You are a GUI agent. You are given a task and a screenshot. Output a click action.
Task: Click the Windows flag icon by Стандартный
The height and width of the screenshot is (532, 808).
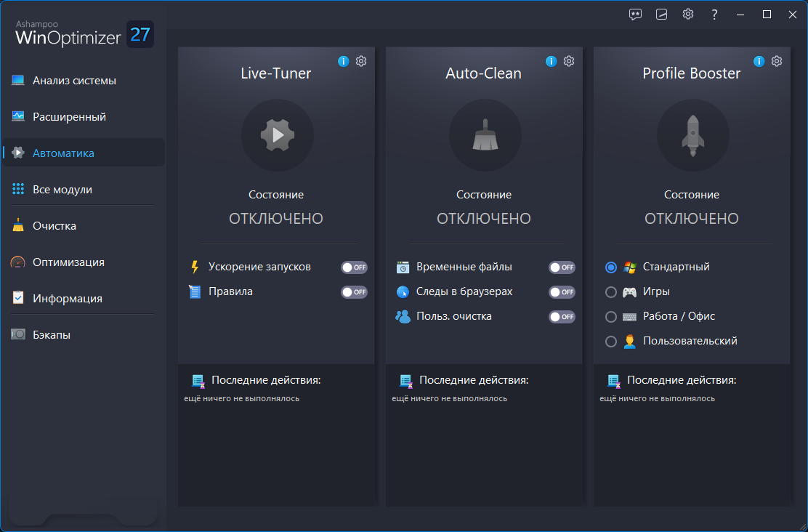(x=629, y=267)
